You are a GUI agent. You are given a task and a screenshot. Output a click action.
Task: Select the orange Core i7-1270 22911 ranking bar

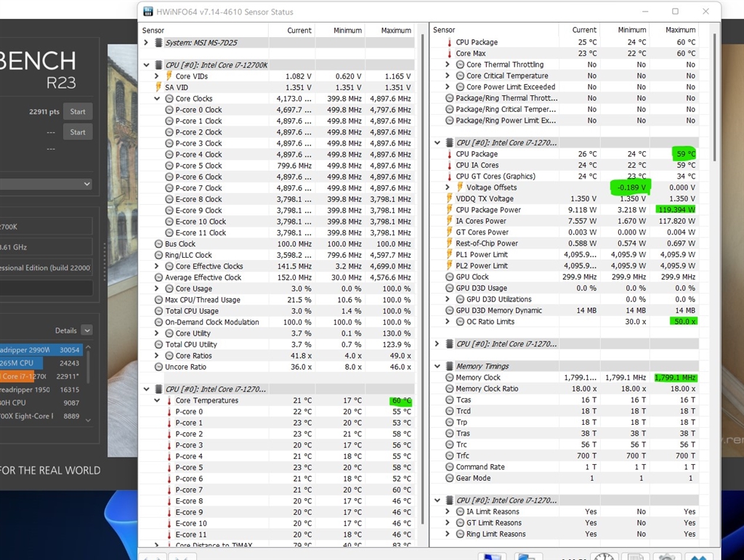coord(41,376)
